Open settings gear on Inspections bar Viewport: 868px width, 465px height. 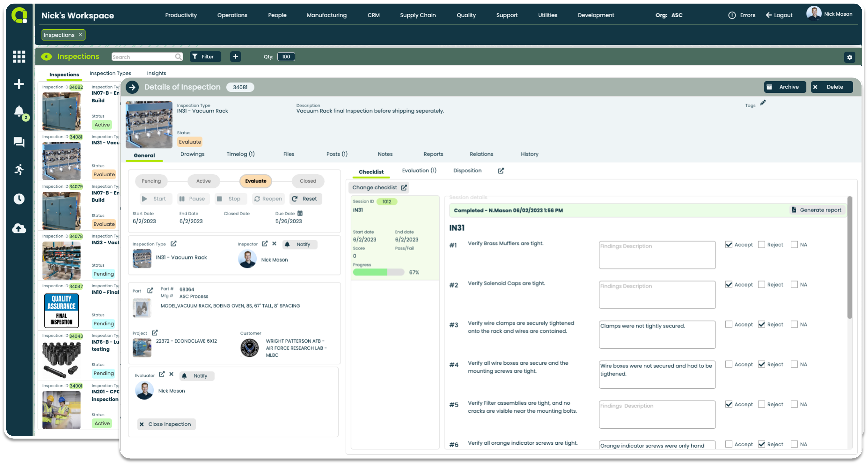849,57
